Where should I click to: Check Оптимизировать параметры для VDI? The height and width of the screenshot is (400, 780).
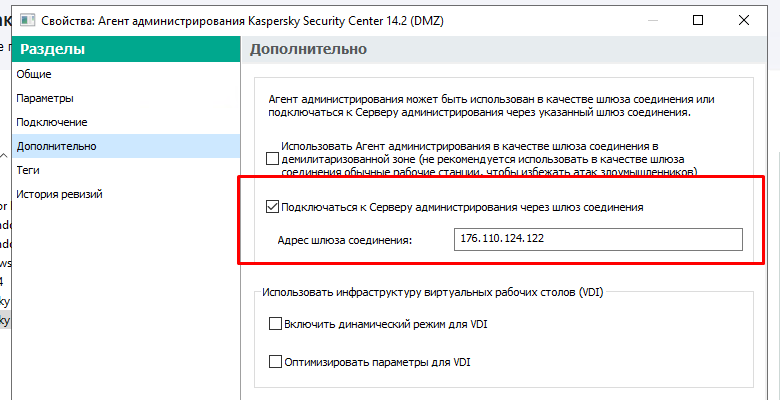pos(275,361)
